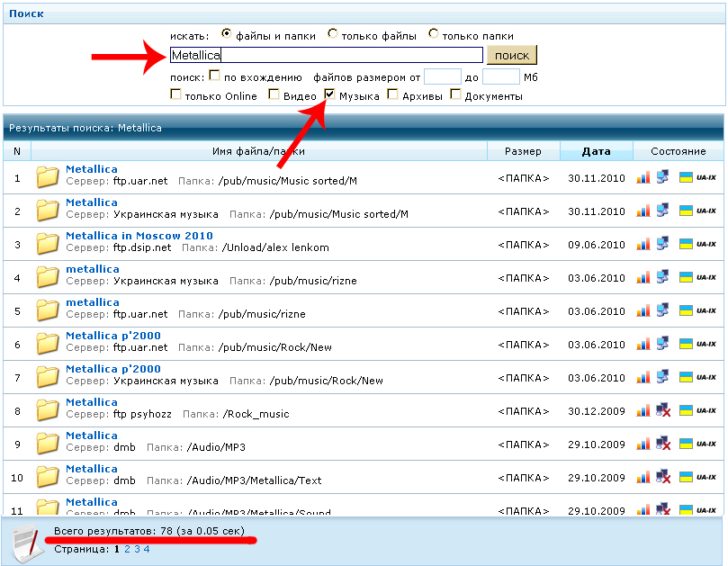The width and height of the screenshot is (728, 566).
Task: Go to results page 3
Action: pos(137,549)
